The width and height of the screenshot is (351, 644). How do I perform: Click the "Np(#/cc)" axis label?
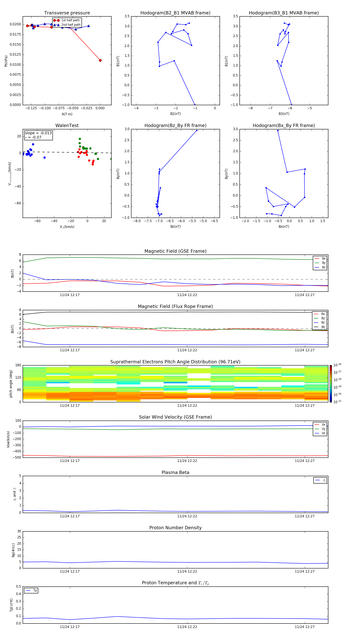coord(13,550)
